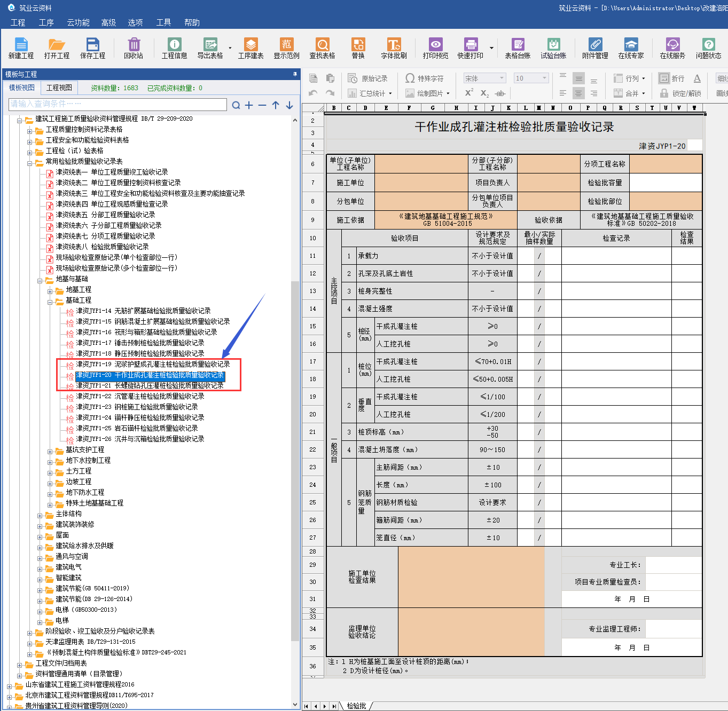
Task: Toggle 锁定/解锁 cell lock
Action: [x=680, y=93]
